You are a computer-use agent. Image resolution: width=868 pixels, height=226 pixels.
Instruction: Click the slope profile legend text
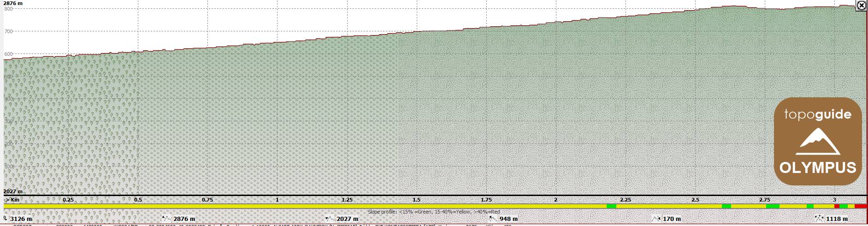pos(434,212)
